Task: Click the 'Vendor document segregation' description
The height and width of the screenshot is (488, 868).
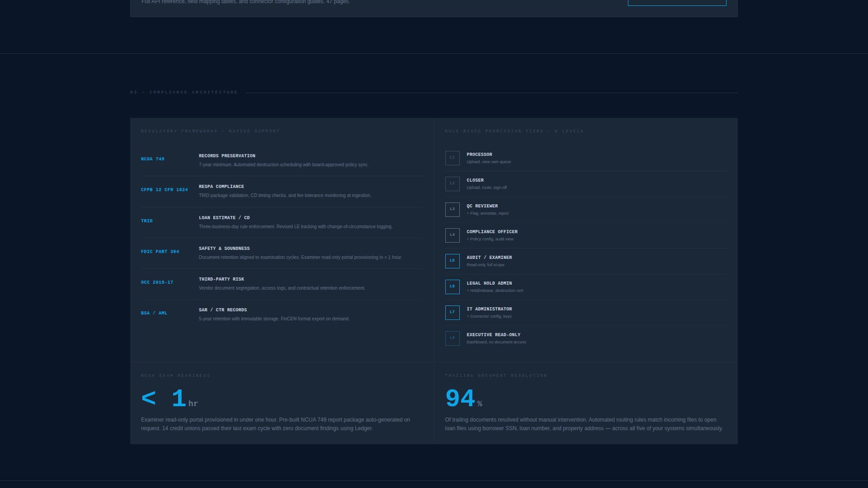Action: (282, 288)
